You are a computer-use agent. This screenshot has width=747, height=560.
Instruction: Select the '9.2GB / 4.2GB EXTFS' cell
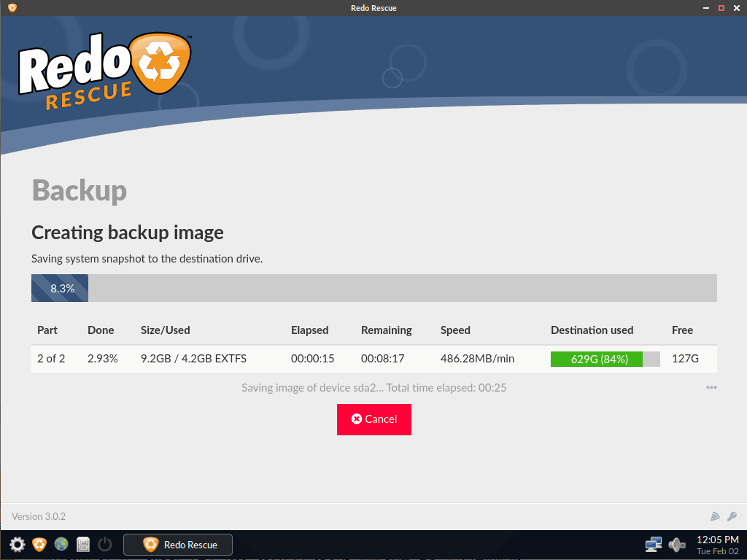(193, 359)
